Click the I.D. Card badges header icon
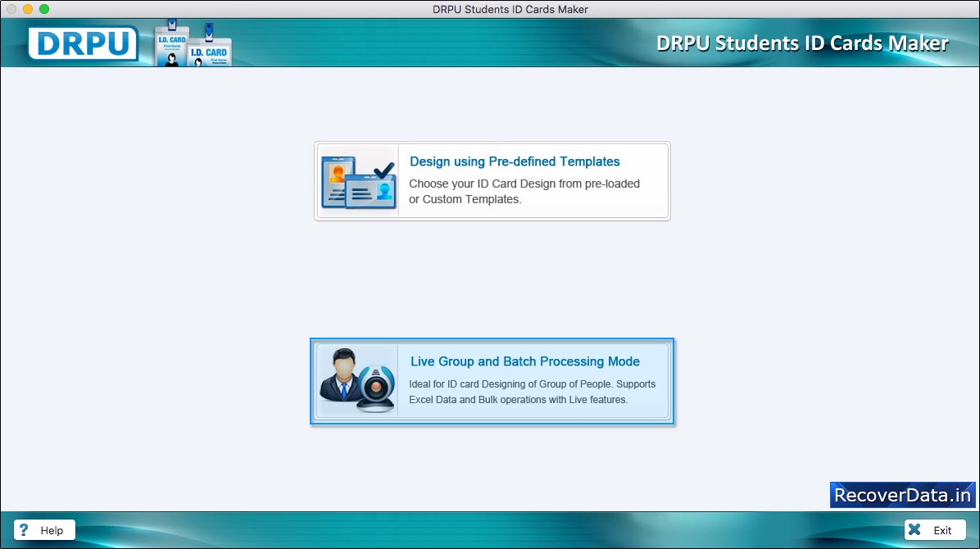 click(x=193, y=43)
